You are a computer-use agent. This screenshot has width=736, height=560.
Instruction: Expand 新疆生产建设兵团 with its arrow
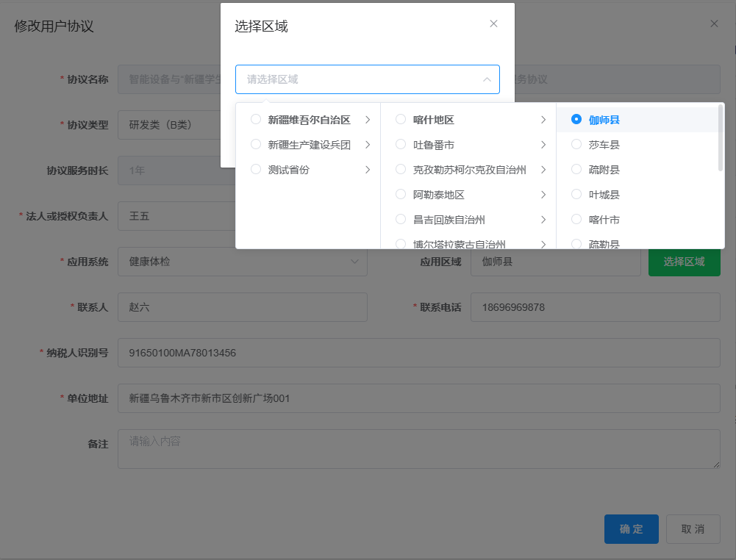pos(367,145)
